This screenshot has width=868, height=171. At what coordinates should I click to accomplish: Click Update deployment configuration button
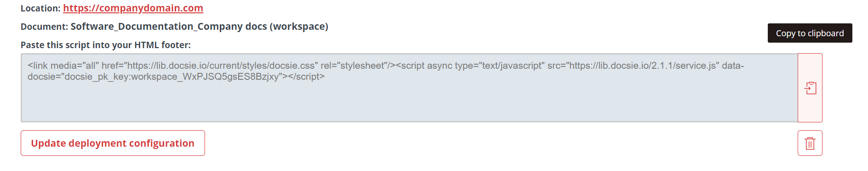pos(113,143)
